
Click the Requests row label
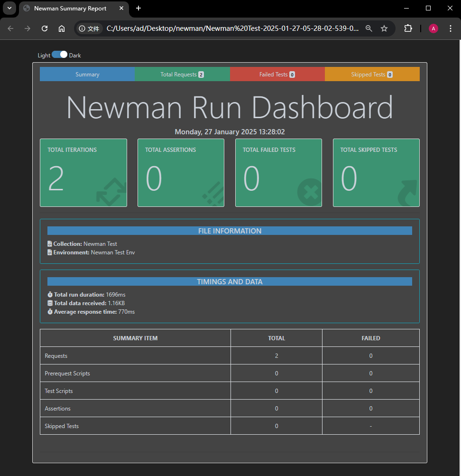[56, 356]
